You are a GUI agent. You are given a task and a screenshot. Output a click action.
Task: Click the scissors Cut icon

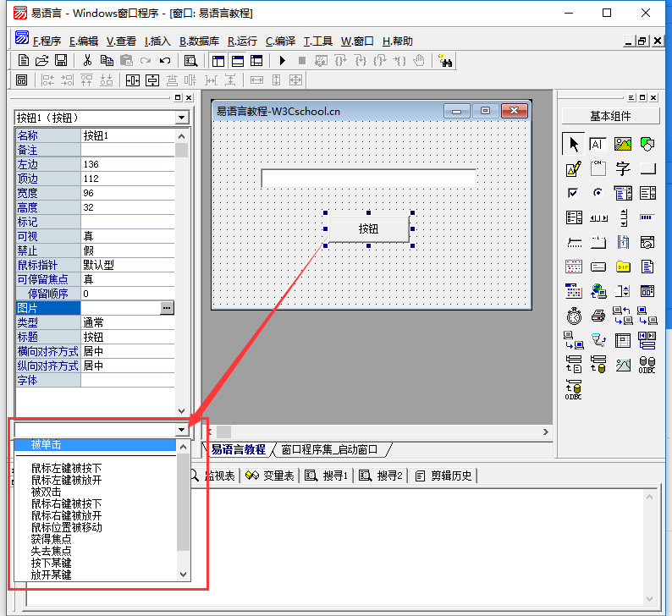click(x=86, y=60)
